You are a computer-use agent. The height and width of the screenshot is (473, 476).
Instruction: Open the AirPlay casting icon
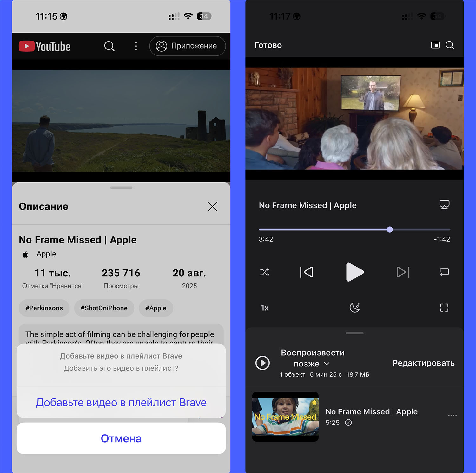(444, 205)
